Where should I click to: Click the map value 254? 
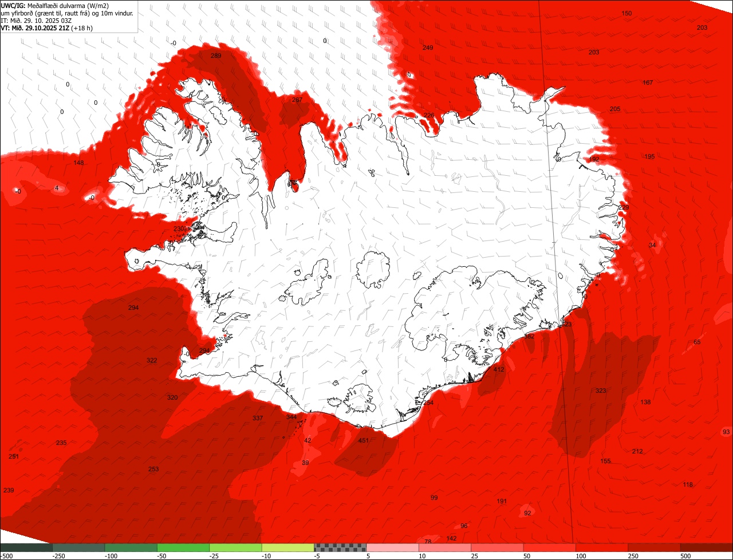point(428,403)
